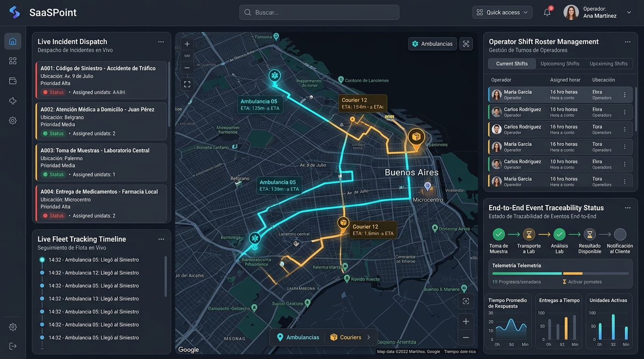Select timeline entry Ambulancia 12 Llegó al Siniestro
The image size is (644, 359).
point(94,273)
